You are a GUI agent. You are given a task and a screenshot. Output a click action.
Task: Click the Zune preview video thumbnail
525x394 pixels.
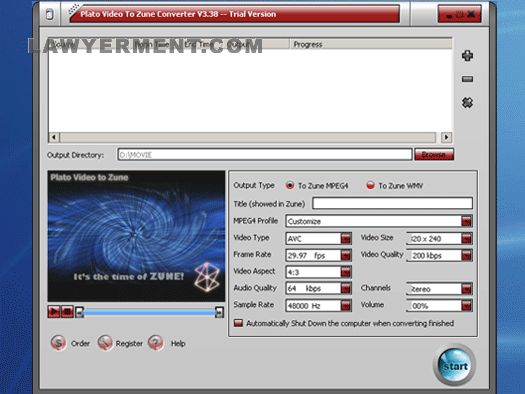136,236
